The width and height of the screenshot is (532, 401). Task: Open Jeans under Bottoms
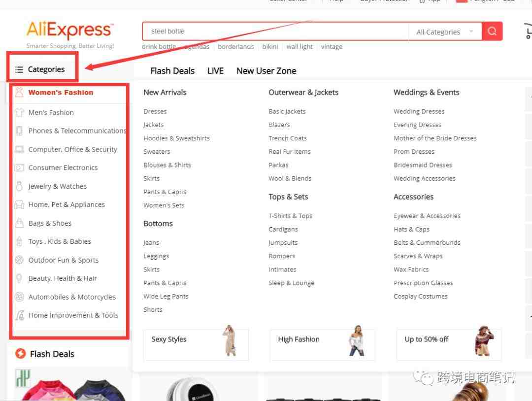tap(151, 242)
